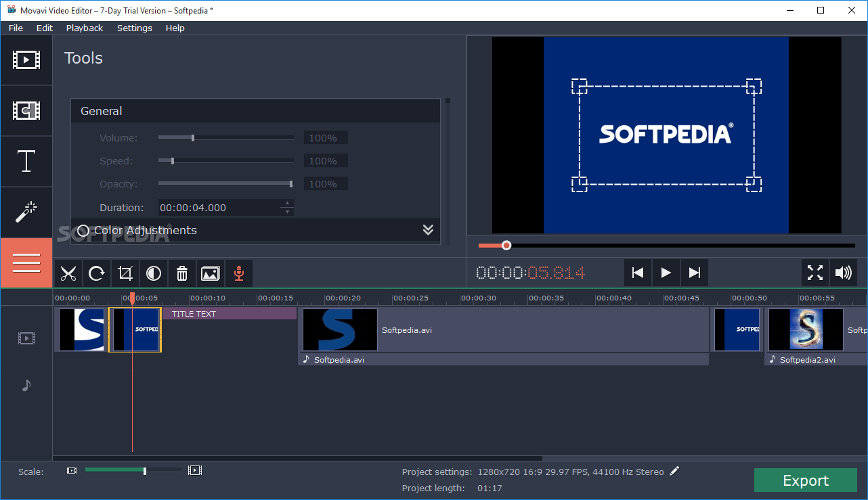The image size is (868, 500).
Task: Select the Softpedia.avi audio strip
Action: point(504,360)
